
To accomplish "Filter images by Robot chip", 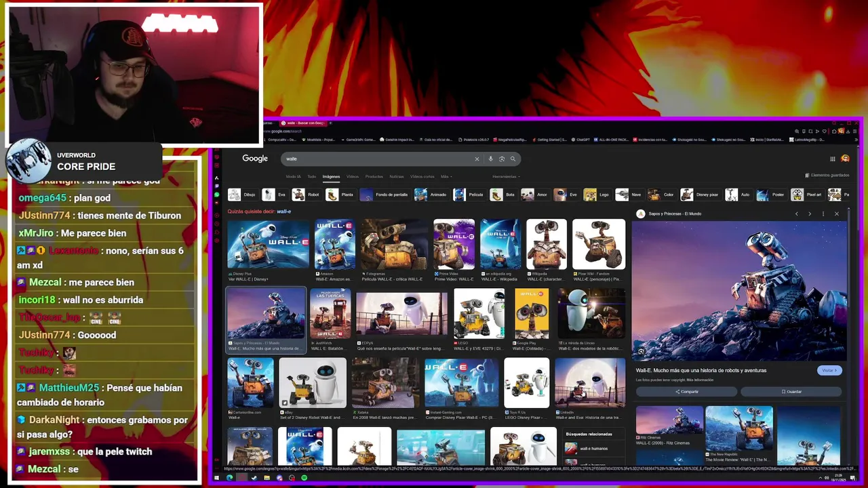I will tap(307, 195).
